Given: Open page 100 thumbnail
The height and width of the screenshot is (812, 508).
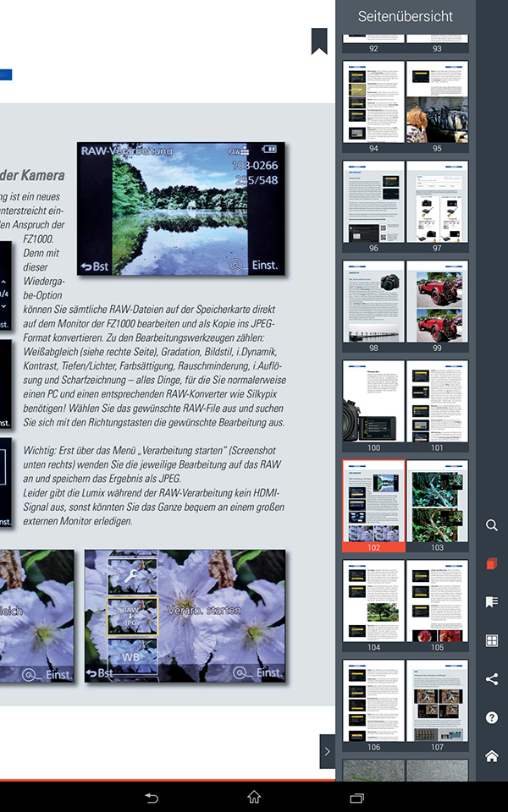Looking at the screenshot, I should [373, 407].
